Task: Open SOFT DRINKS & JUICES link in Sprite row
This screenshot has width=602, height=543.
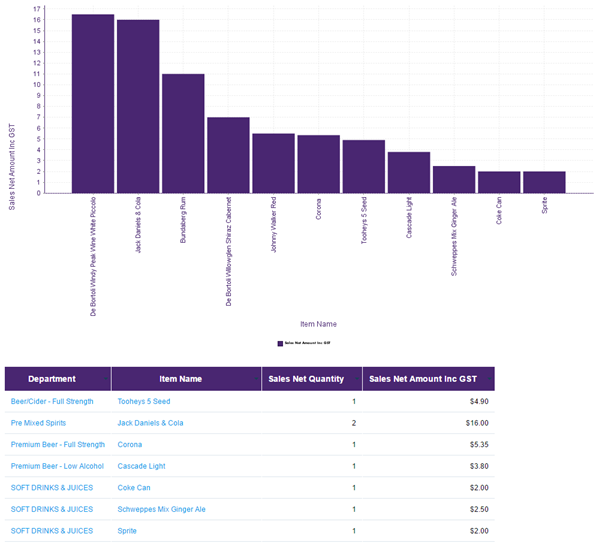Action: (x=52, y=531)
